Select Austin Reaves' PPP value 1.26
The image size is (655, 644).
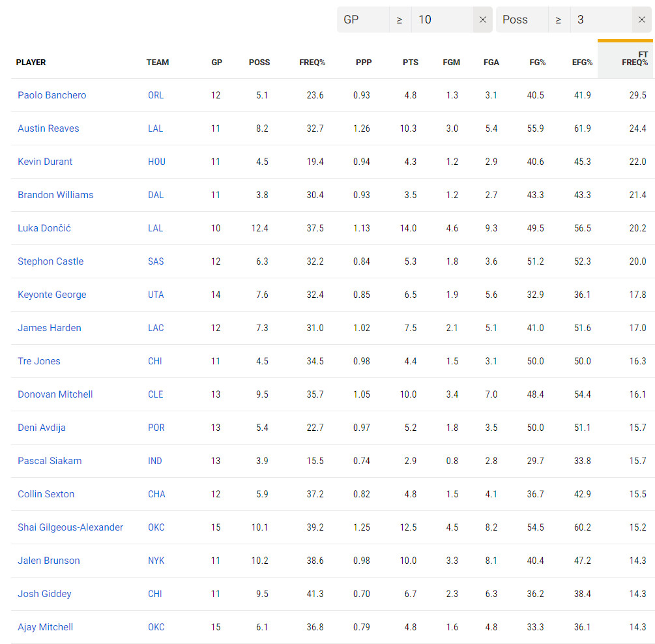click(x=361, y=128)
